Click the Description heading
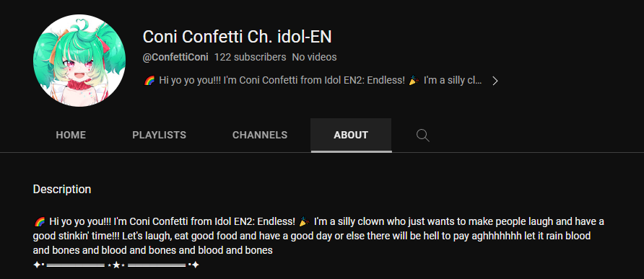Image resolution: width=644 pixels, height=279 pixels. tap(62, 189)
